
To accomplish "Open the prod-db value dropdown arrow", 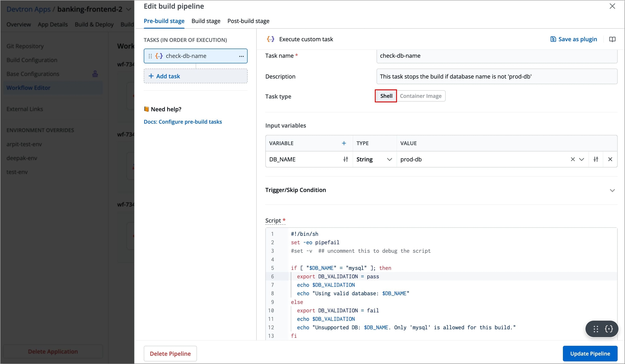I will coord(581,159).
